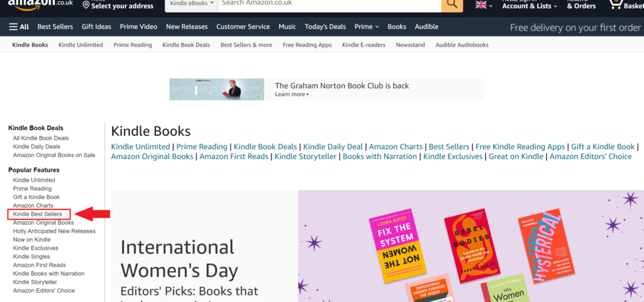
Task: Go to Returns & Orders
Action: [581, 5]
